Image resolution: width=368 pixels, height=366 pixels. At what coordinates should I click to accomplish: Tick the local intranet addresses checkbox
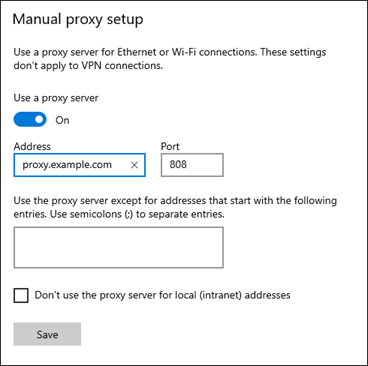pos(21,295)
